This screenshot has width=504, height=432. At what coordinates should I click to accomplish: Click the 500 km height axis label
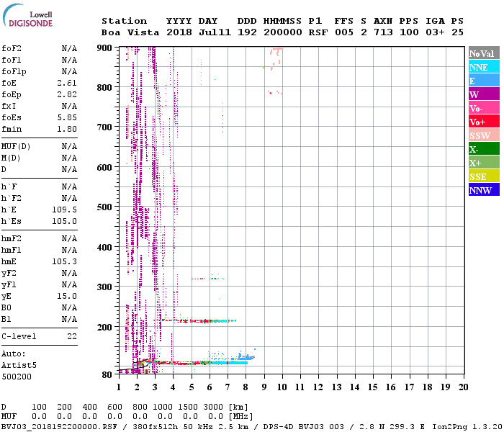pos(104,207)
